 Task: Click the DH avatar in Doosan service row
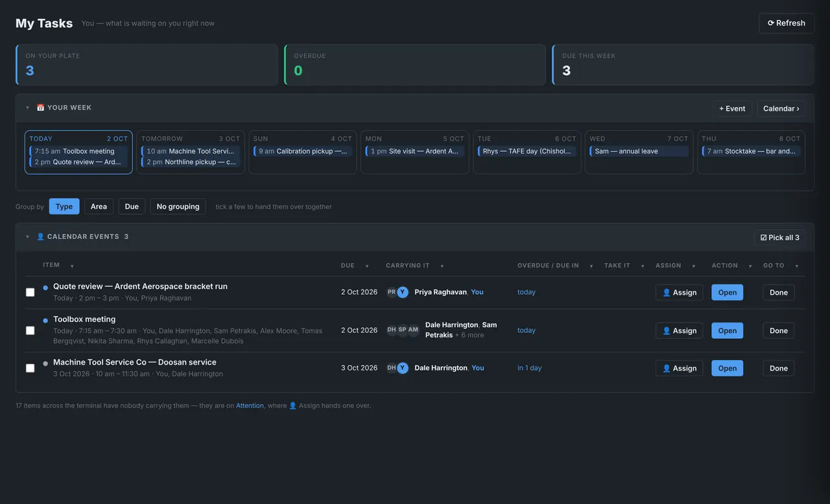(392, 368)
